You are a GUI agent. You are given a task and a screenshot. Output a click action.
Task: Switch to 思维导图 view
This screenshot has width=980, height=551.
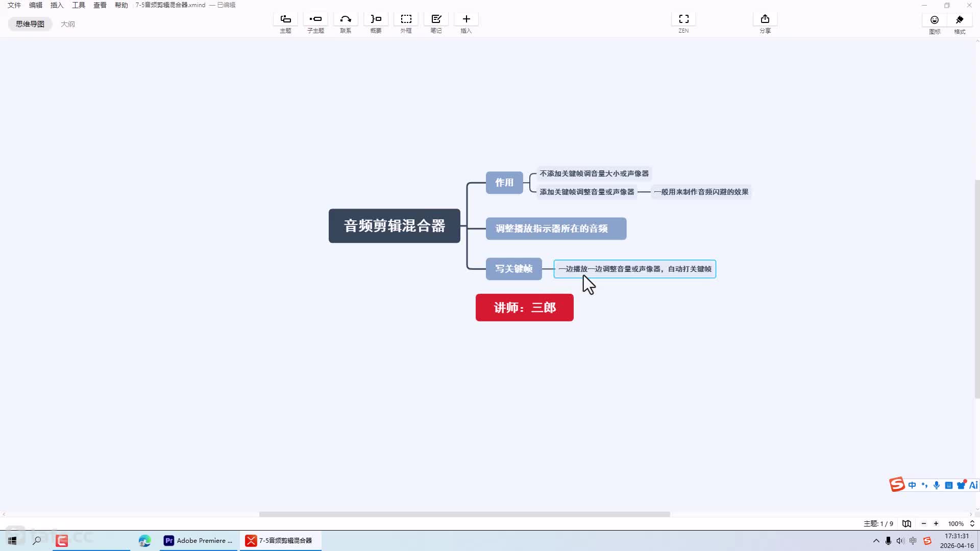pos(30,24)
